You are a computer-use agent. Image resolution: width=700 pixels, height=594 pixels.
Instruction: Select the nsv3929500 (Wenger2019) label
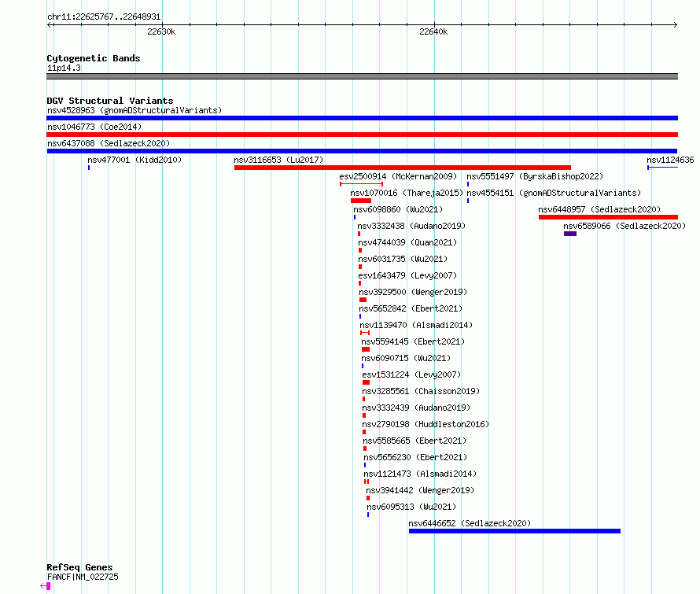point(413,292)
